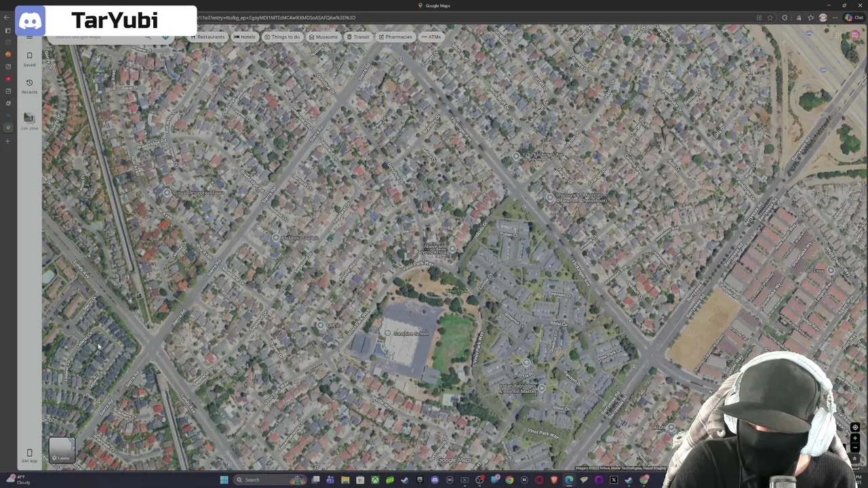
Task: Open the weather widget showing Cloudy
Action: 19,480
